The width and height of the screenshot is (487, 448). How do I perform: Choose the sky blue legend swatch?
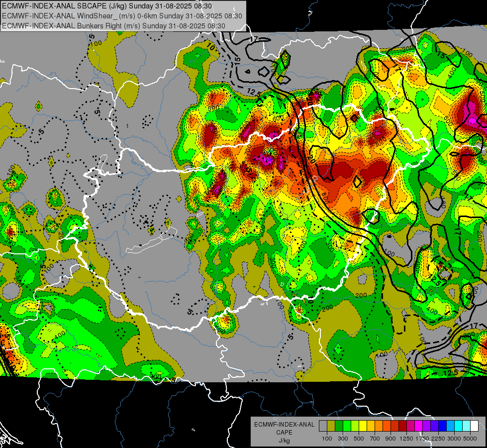(x=450, y=426)
